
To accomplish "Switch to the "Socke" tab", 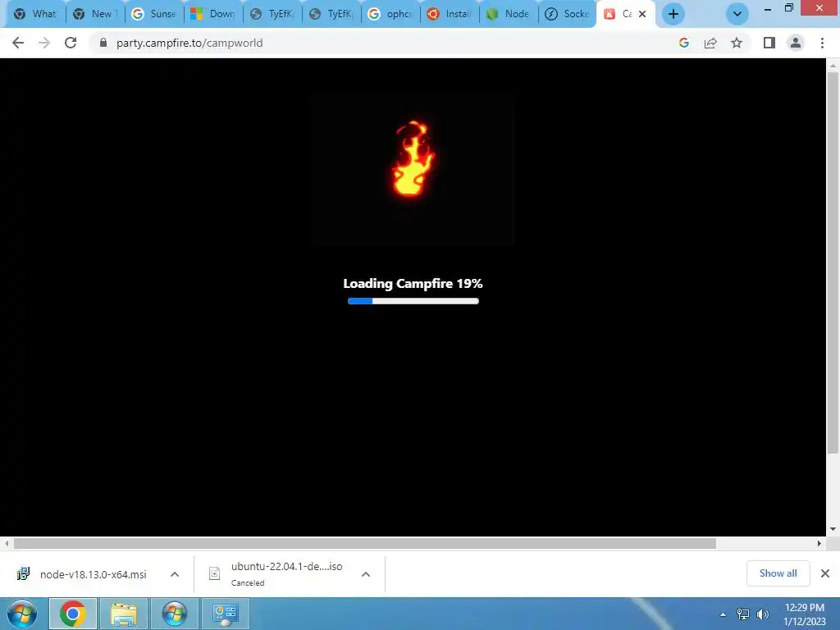I will (x=568, y=14).
